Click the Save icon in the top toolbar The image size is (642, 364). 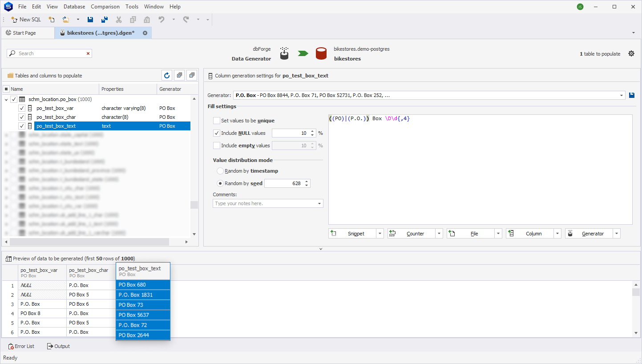(x=90, y=20)
